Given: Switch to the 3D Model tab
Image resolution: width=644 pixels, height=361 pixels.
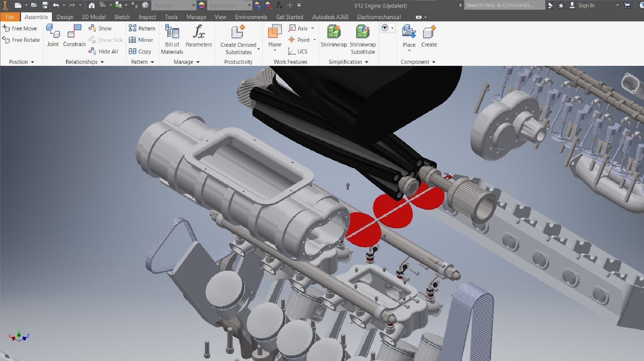Looking at the screenshot, I should pyautogui.click(x=94, y=17).
